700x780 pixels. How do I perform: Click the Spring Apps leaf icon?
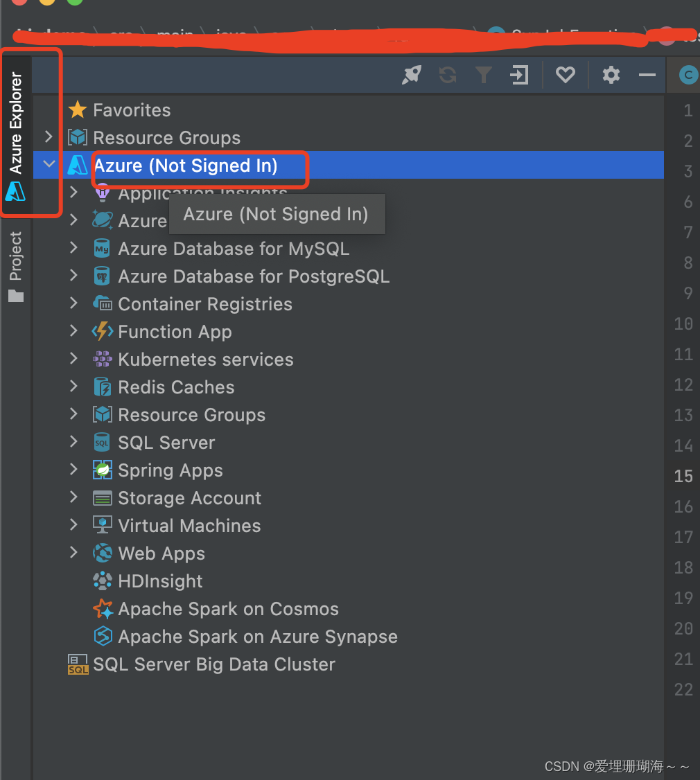(103, 470)
